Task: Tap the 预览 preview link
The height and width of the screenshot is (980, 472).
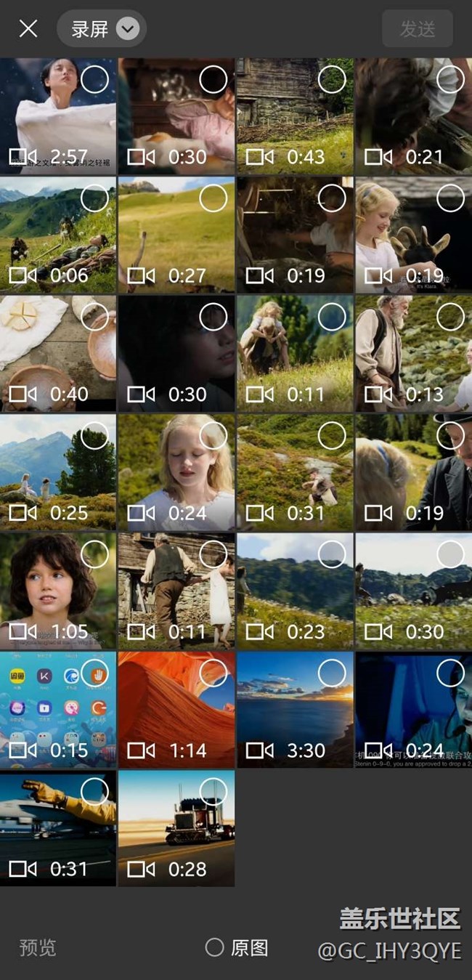Action: pos(38,948)
